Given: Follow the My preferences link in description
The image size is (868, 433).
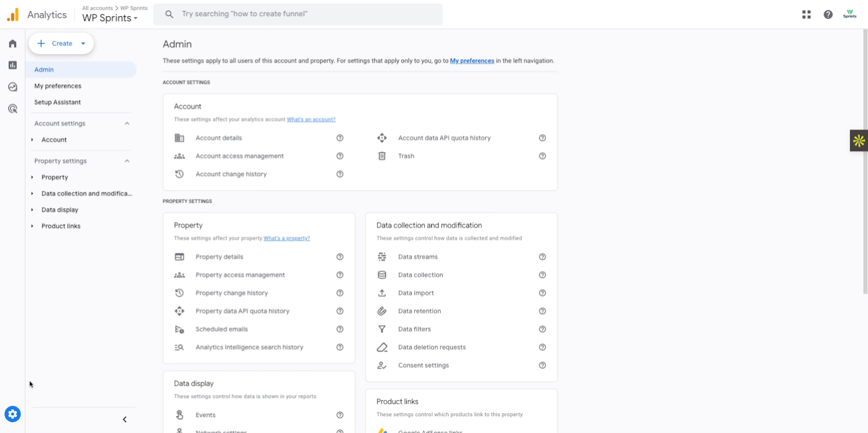Looking at the screenshot, I should click(x=471, y=61).
